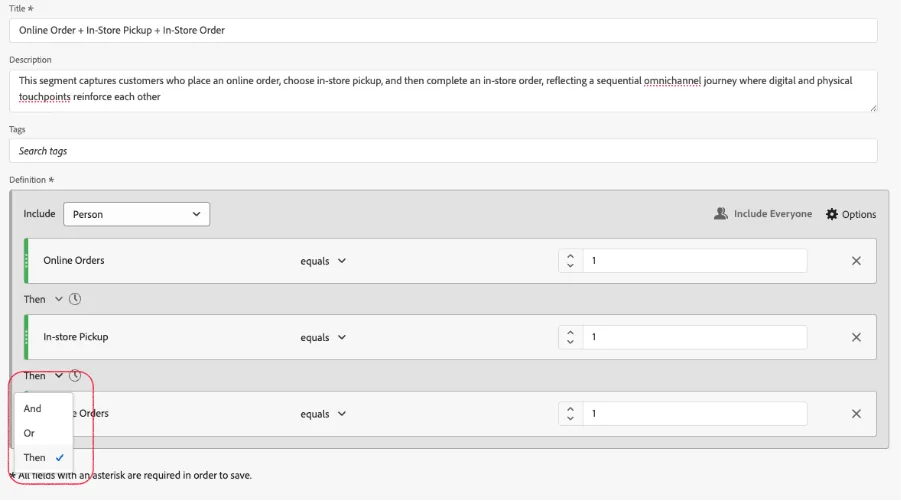The width and height of the screenshot is (901, 501).
Task: Open the Include Person dropdown
Action: click(136, 214)
